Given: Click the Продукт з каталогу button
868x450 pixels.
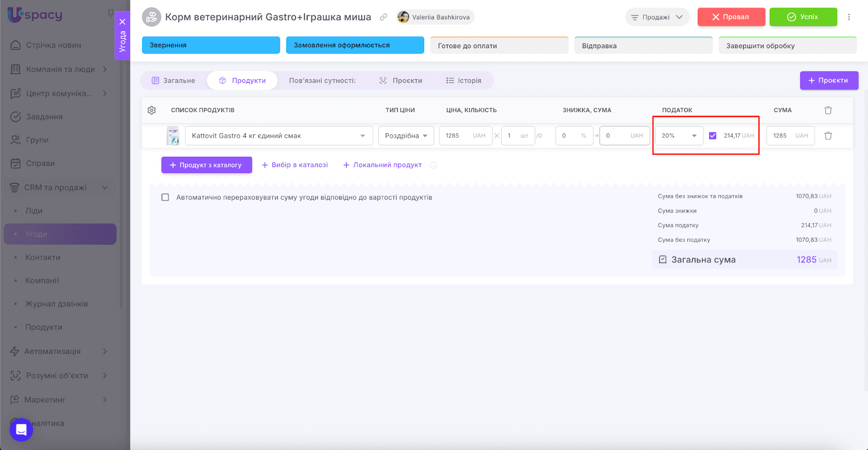Looking at the screenshot, I should tap(207, 165).
